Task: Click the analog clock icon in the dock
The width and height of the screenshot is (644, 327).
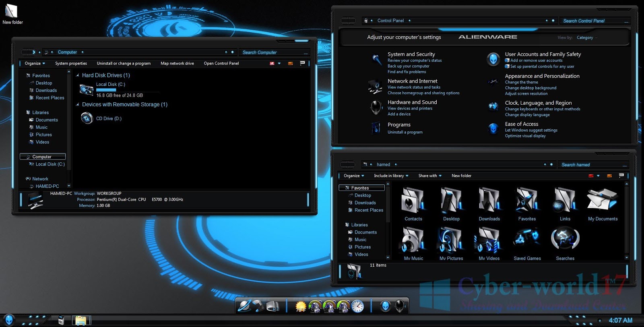Action: click(x=357, y=306)
